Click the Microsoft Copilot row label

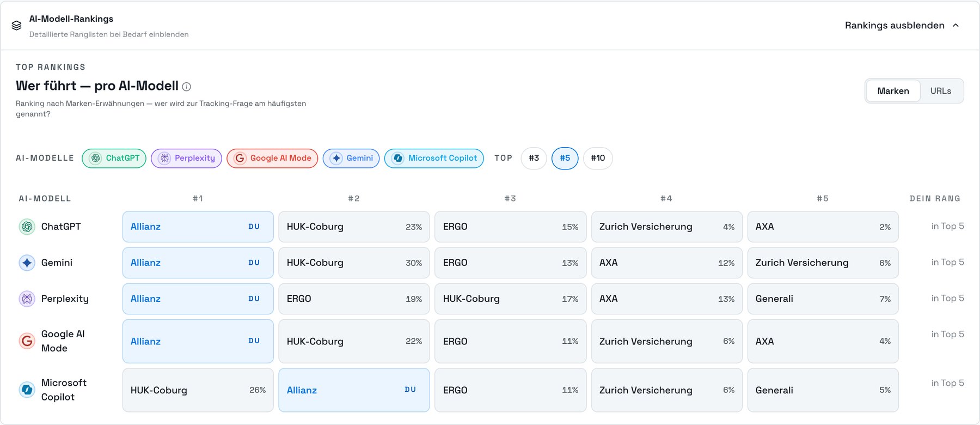click(x=64, y=390)
